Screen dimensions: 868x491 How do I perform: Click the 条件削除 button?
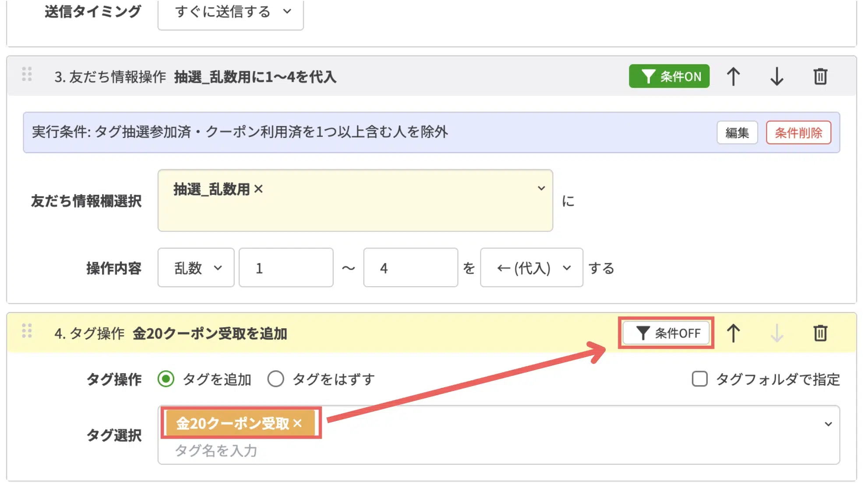pyautogui.click(x=798, y=133)
